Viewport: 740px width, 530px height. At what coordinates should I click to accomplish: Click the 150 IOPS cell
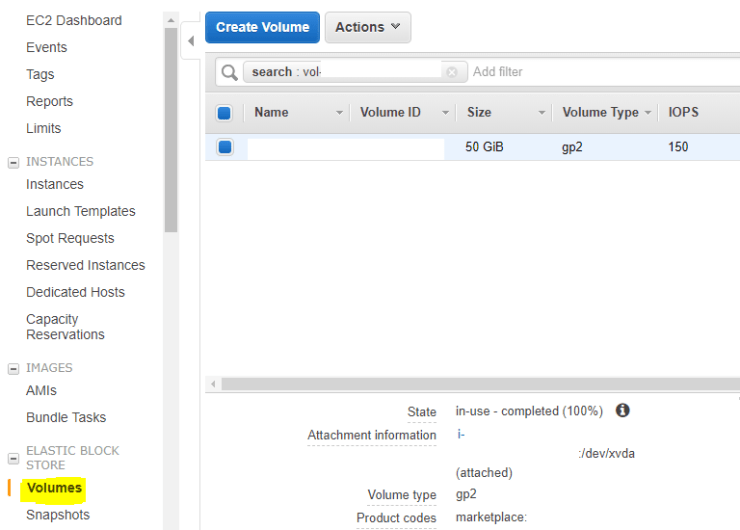click(x=678, y=147)
